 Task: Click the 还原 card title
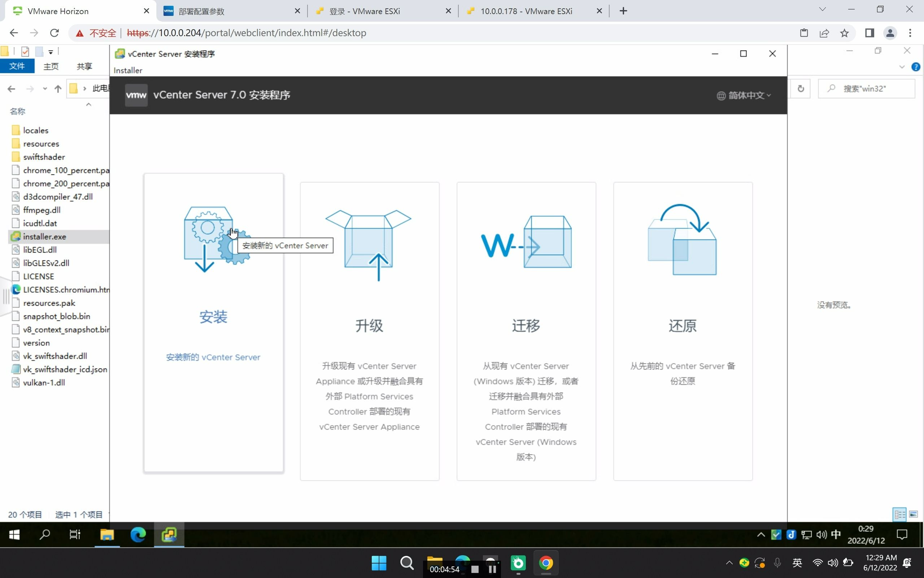pos(683,326)
